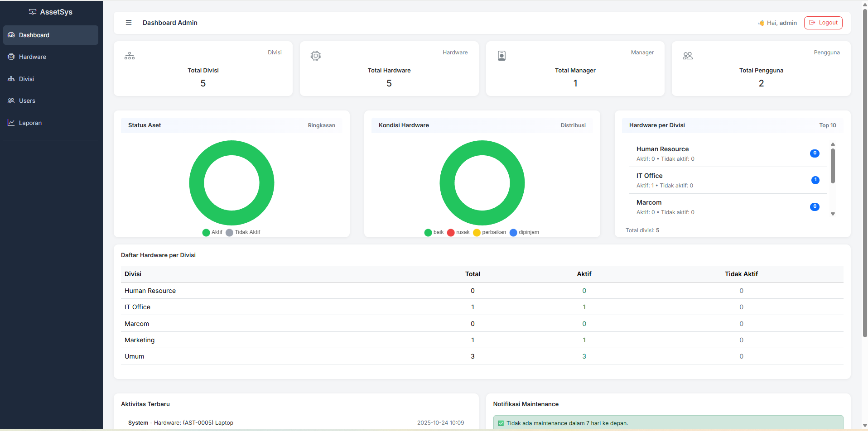The image size is (868, 431).
Task: Click the Total Pengguna people icon
Action: (688, 56)
